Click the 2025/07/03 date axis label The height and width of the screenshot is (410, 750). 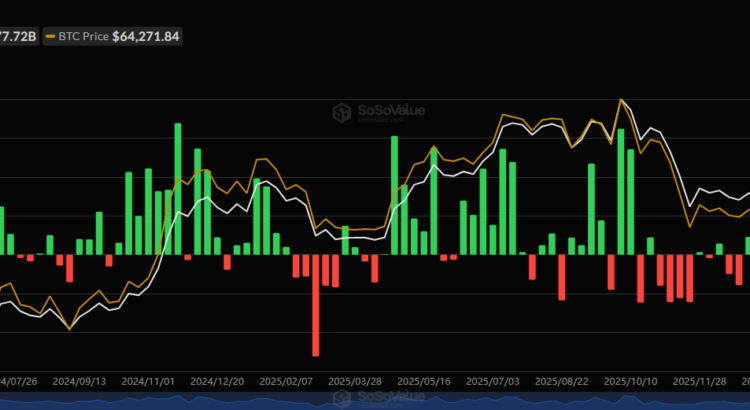click(493, 382)
